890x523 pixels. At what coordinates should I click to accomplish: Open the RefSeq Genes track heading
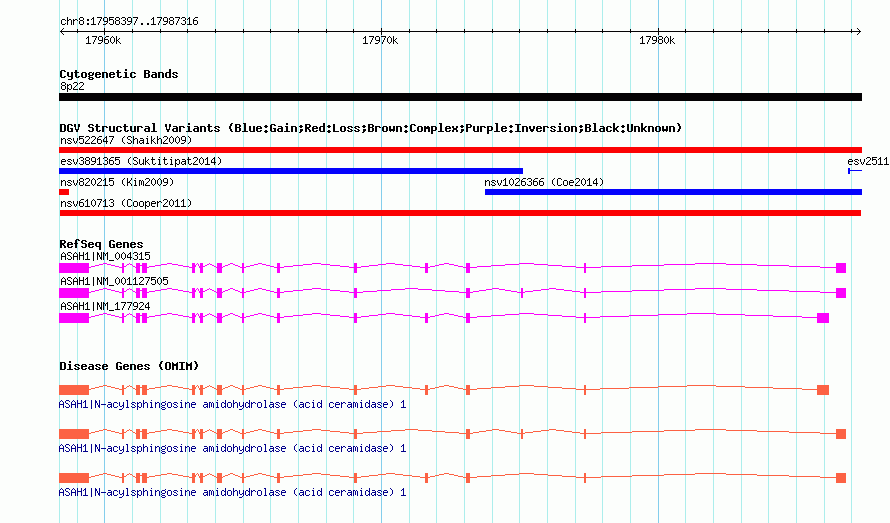(101, 244)
